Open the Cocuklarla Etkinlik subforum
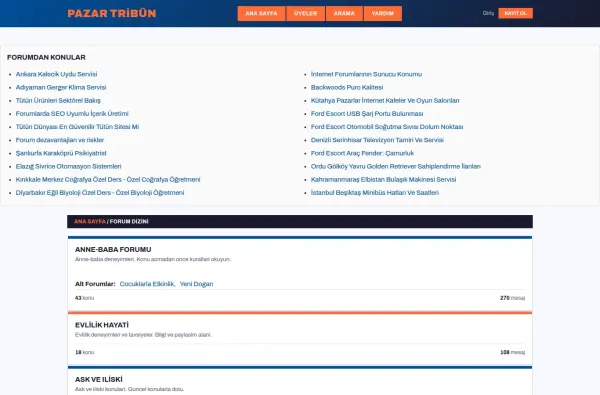This screenshot has height=395, width=600. 147,284
